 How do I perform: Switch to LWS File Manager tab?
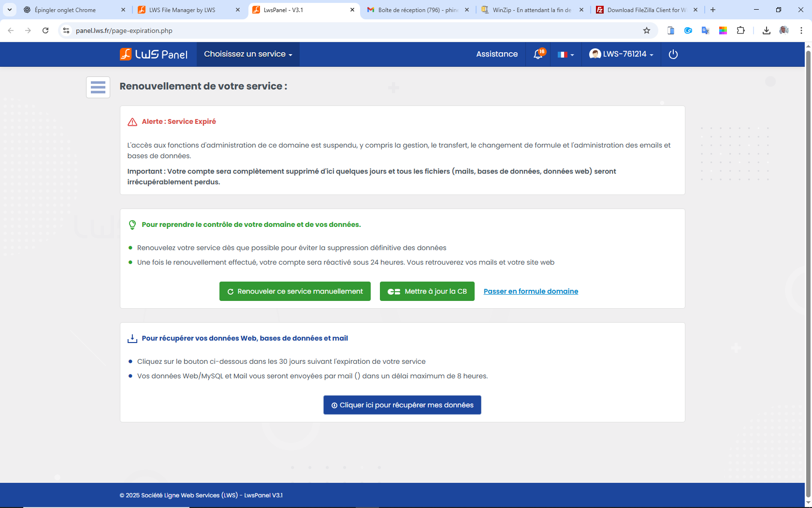tap(182, 10)
